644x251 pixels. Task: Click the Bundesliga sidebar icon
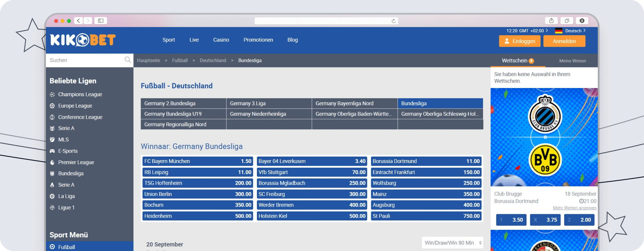[x=52, y=173]
